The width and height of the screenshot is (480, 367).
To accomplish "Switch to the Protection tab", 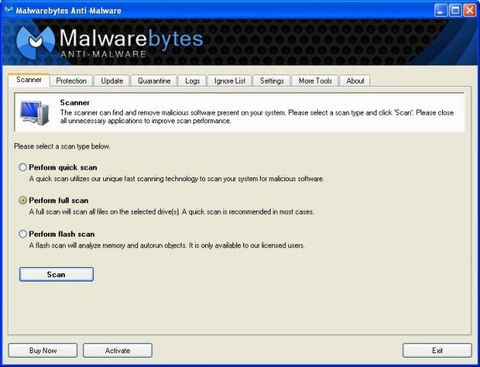I will (x=71, y=81).
